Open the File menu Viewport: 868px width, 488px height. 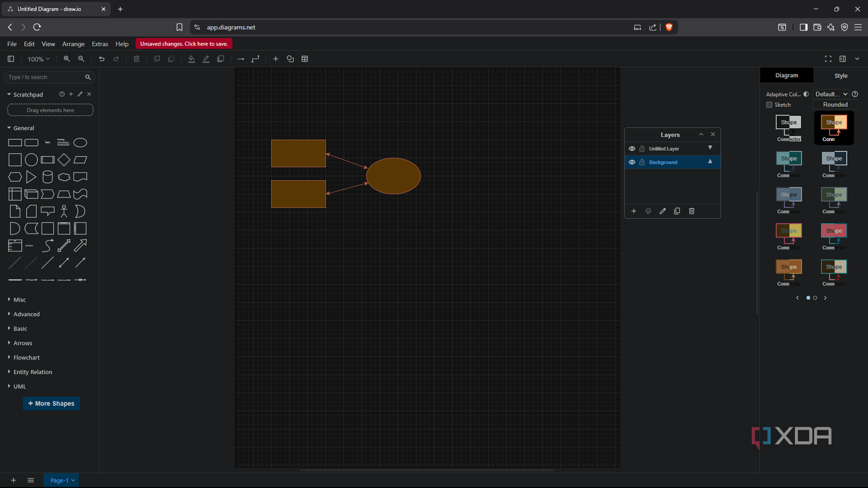click(x=12, y=44)
